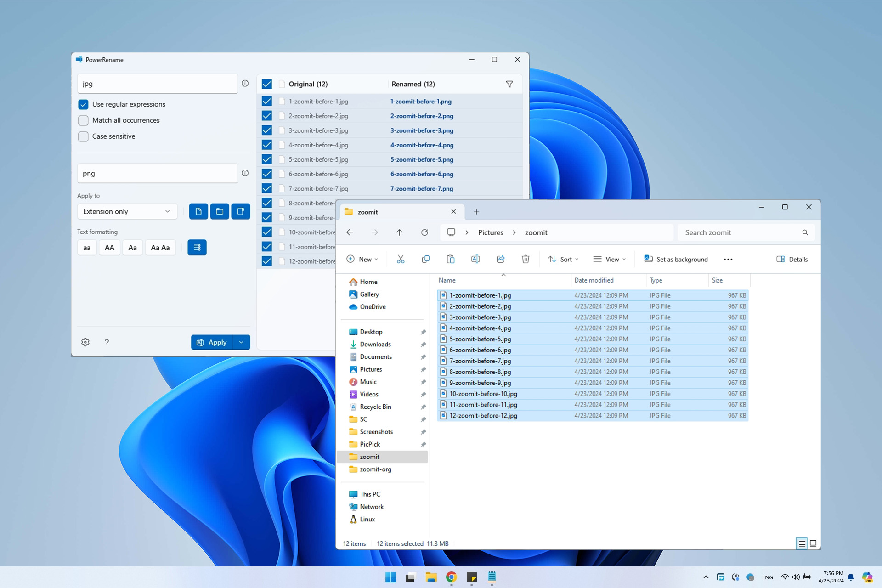Open the Extension only dropdown
This screenshot has width=882, height=588.
[127, 211]
